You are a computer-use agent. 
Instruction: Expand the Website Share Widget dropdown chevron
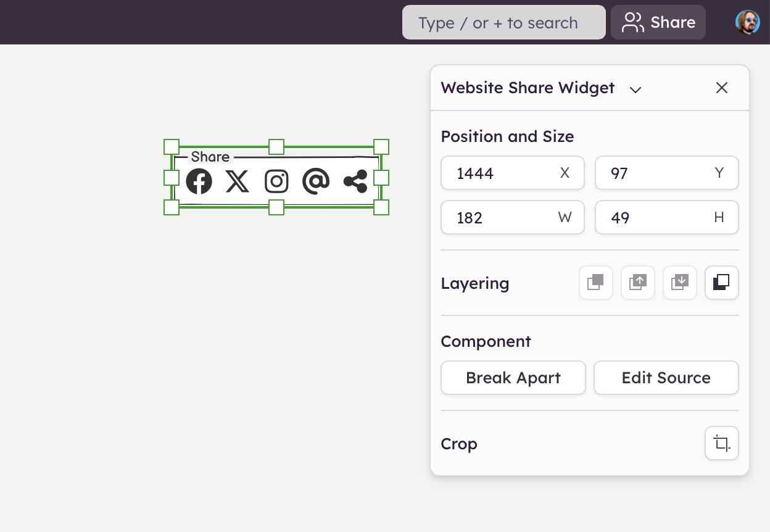635,89
